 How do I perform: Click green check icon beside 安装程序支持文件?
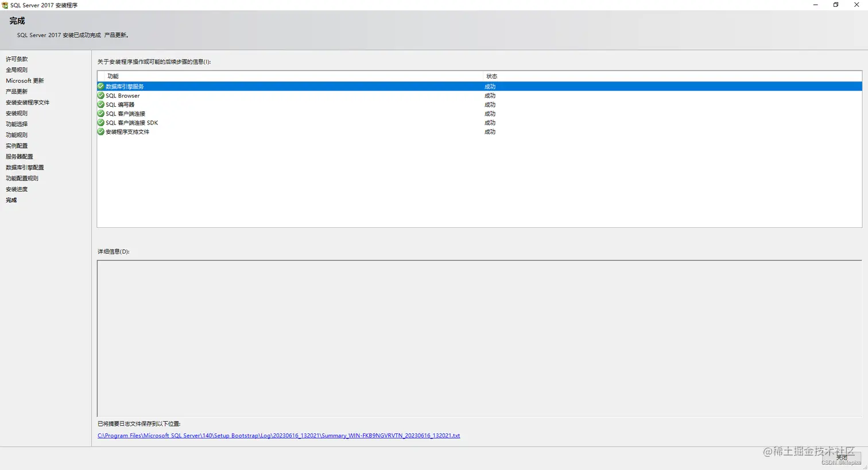[101, 131]
